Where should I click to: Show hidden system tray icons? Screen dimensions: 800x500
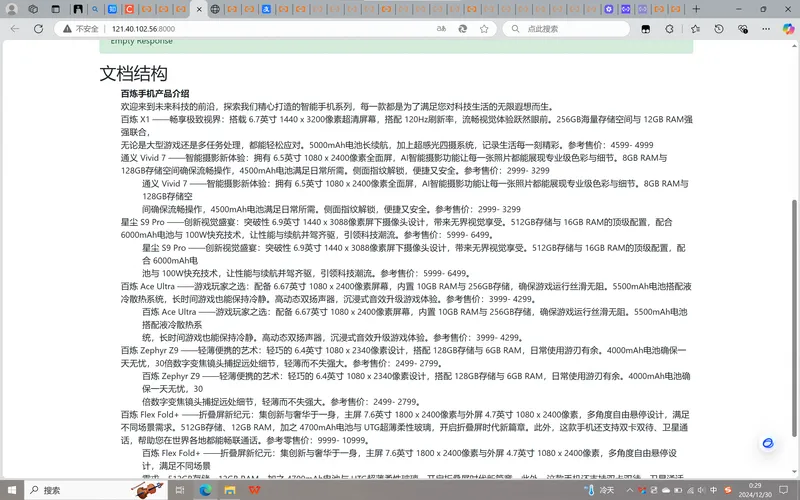pos(629,490)
